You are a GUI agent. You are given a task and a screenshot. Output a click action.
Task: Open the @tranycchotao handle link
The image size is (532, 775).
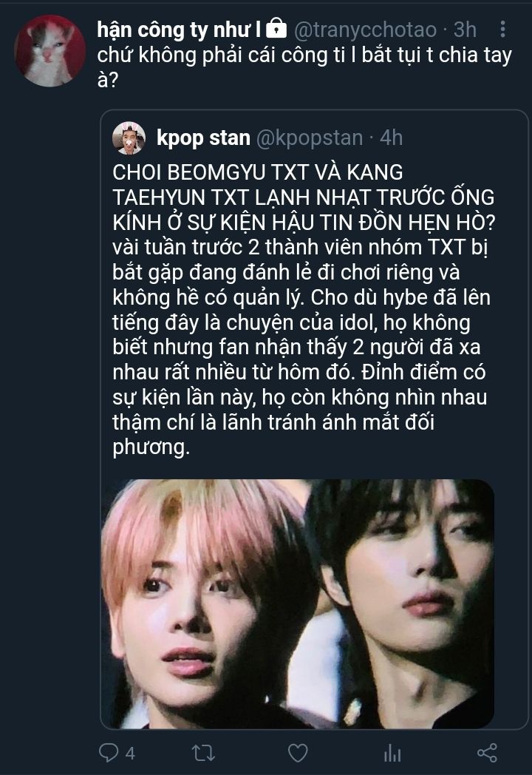coord(366,30)
